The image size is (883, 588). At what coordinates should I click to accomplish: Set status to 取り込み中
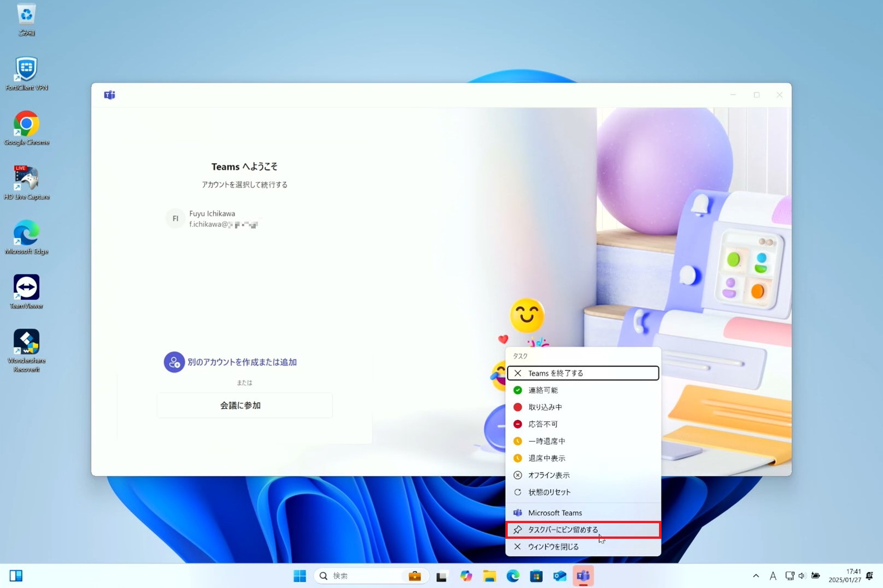[x=583, y=407]
